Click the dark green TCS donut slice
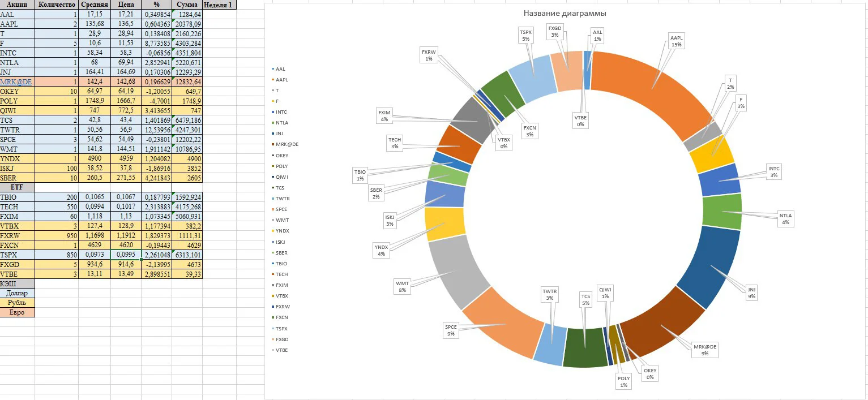This screenshot has height=400, width=868. coord(585,347)
